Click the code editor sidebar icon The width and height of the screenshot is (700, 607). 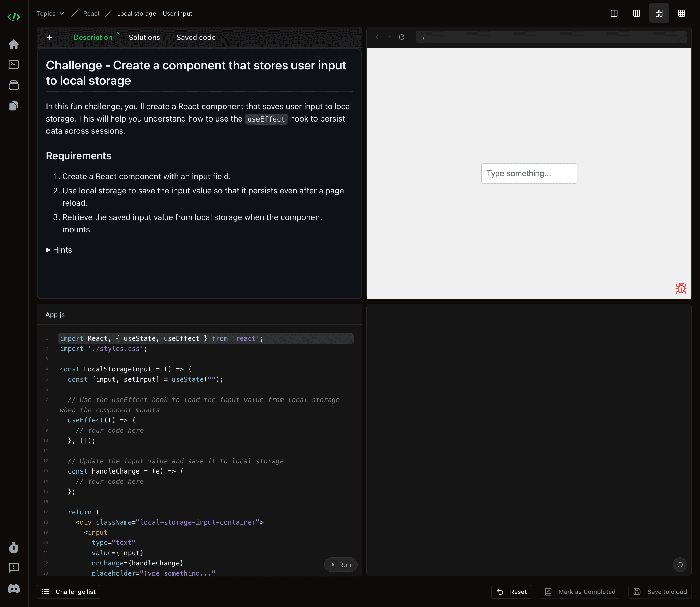14,65
